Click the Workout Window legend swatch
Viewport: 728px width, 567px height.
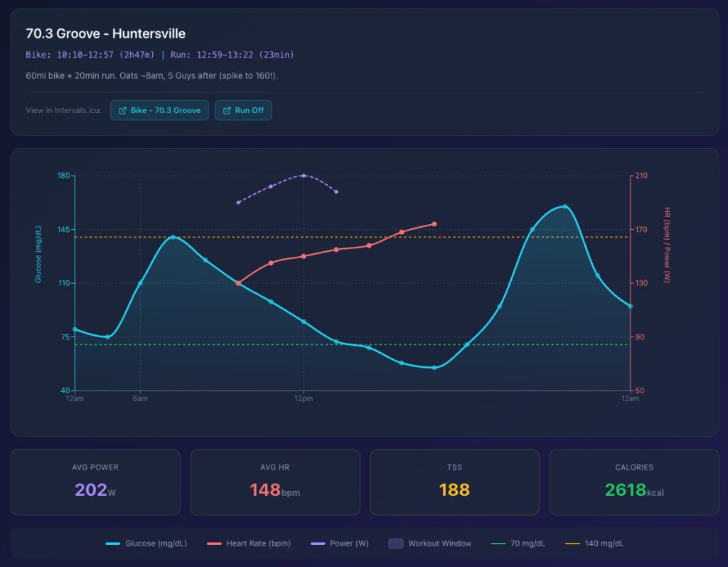click(x=395, y=544)
